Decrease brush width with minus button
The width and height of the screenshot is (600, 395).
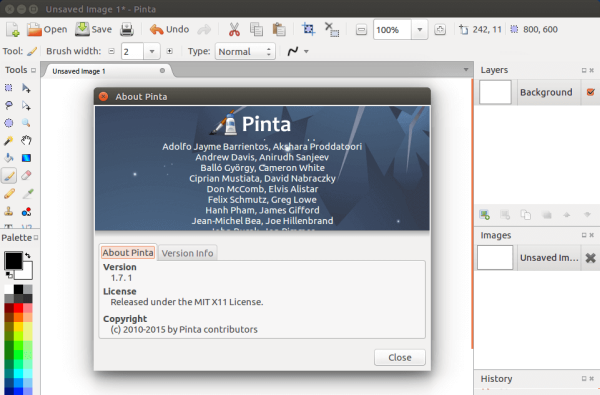point(111,51)
